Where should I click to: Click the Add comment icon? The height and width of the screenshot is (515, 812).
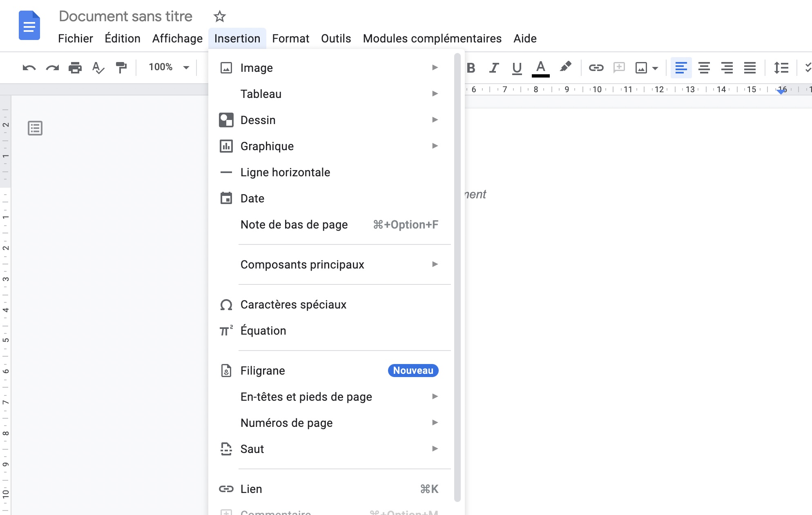pyautogui.click(x=619, y=68)
